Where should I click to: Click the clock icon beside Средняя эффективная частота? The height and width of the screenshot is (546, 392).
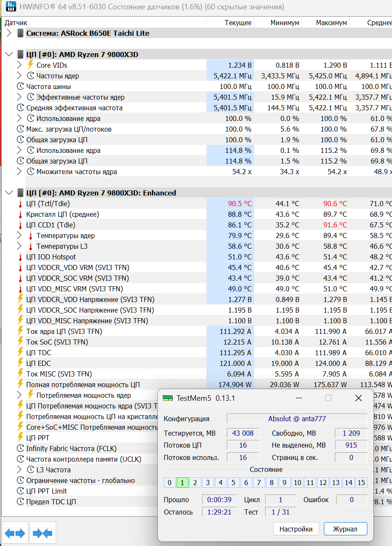tap(20, 108)
